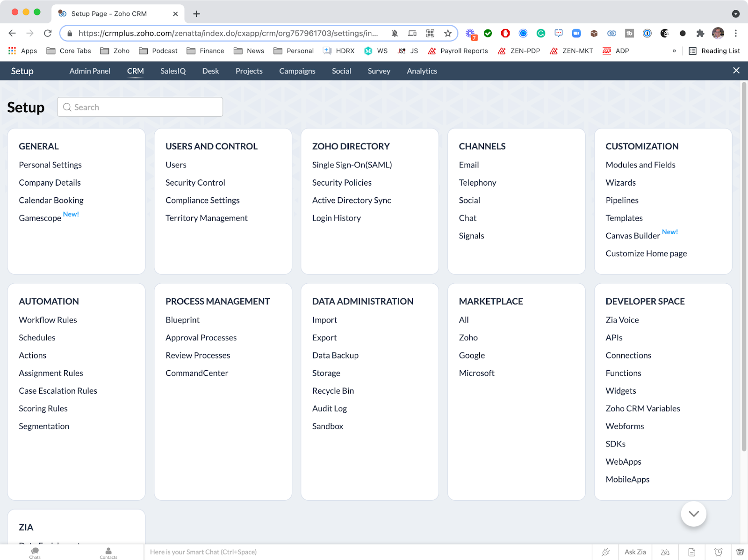Open the blue speech bubble extension icon

(x=559, y=33)
